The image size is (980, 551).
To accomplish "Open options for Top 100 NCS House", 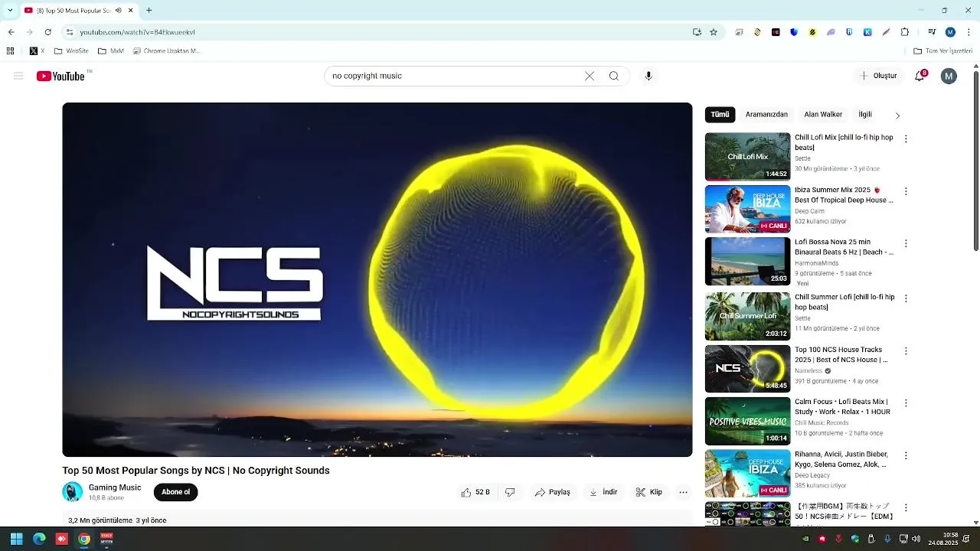I will tap(906, 351).
